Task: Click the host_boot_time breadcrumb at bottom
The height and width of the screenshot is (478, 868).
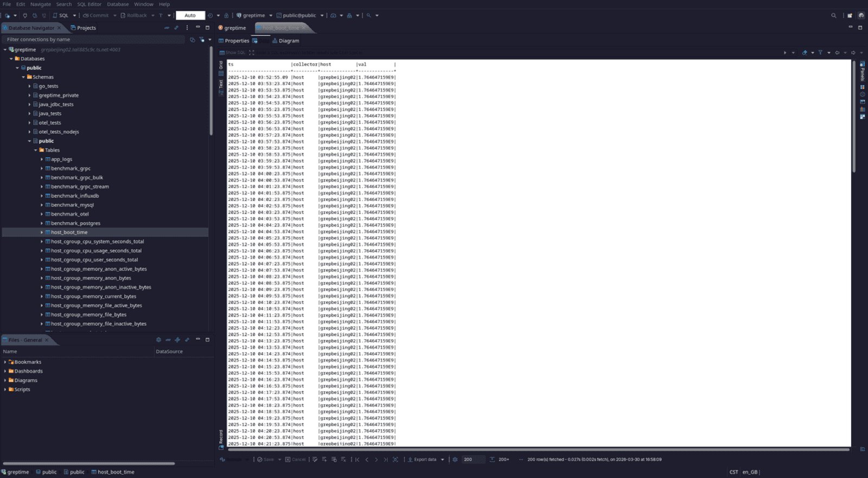Action: [113, 472]
